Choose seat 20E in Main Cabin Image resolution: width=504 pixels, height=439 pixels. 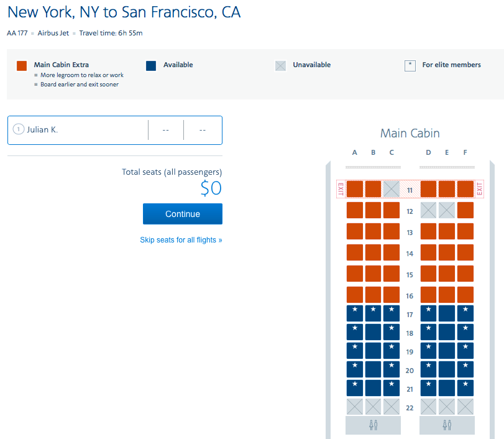pyautogui.click(x=446, y=369)
